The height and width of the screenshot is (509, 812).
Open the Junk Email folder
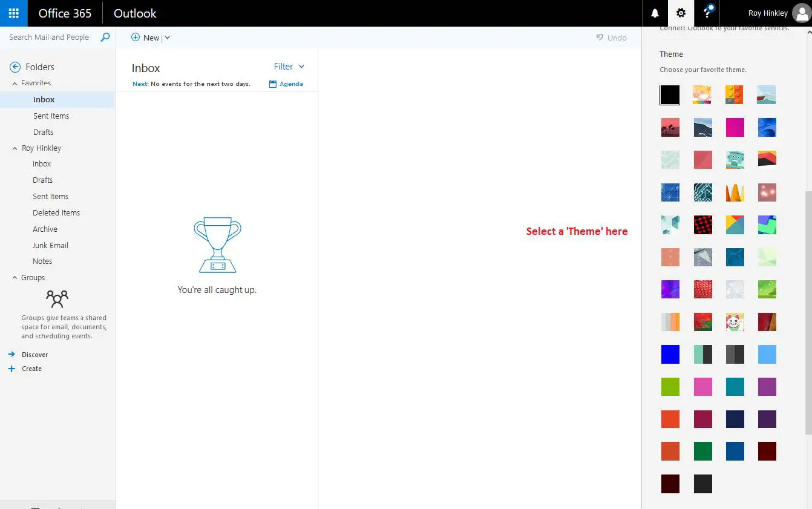click(50, 245)
